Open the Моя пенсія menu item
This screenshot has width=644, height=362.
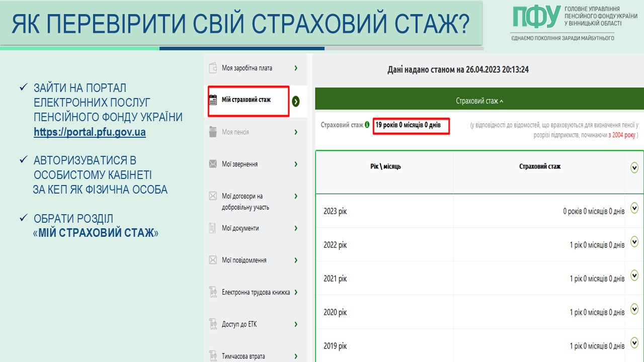pyautogui.click(x=235, y=132)
